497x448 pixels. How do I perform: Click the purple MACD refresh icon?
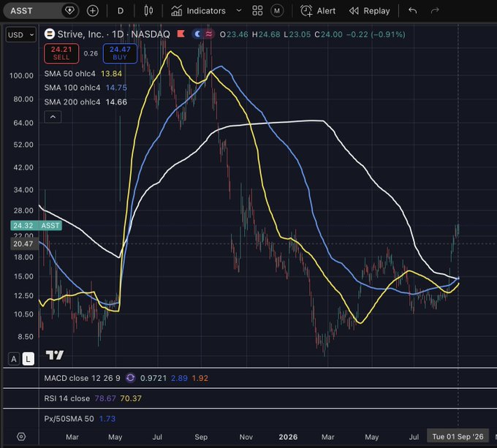tap(130, 378)
